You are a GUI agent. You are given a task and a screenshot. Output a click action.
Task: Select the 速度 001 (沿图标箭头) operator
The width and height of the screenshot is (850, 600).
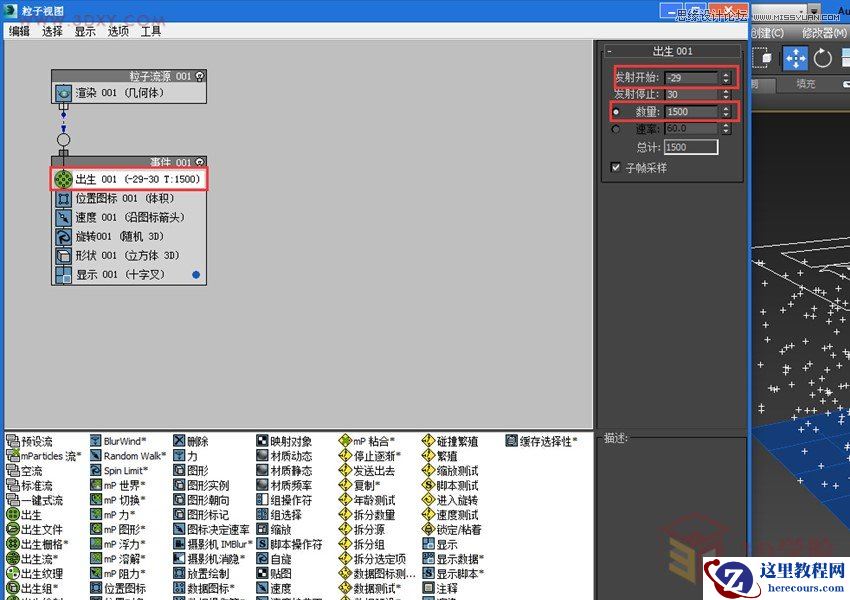(129, 217)
